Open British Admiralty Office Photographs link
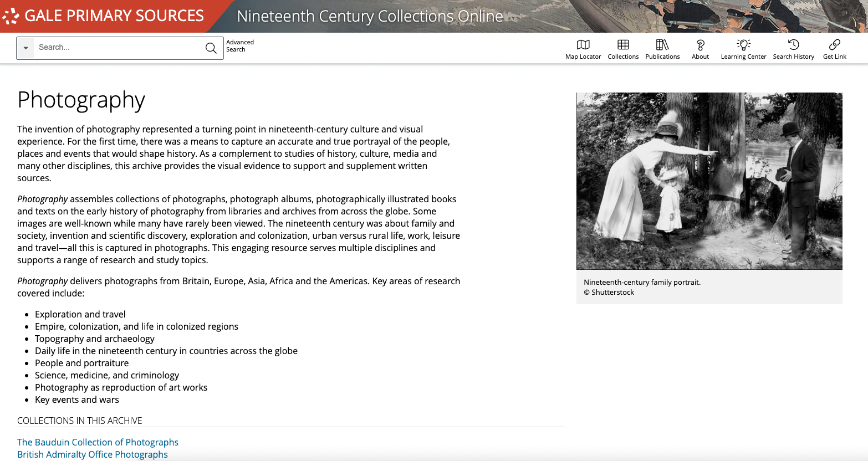Image resolution: width=868 pixels, height=461 pixels. click(x=93, y=454)
